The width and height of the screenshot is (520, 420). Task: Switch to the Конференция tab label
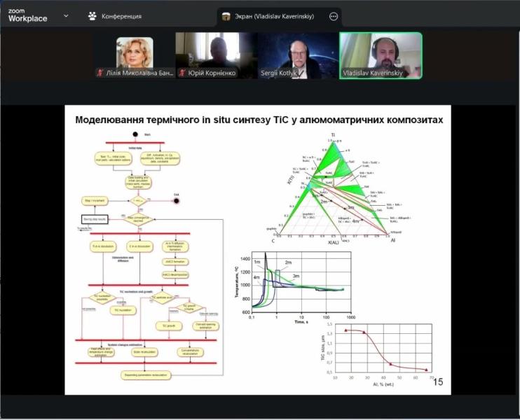point(121,16)
